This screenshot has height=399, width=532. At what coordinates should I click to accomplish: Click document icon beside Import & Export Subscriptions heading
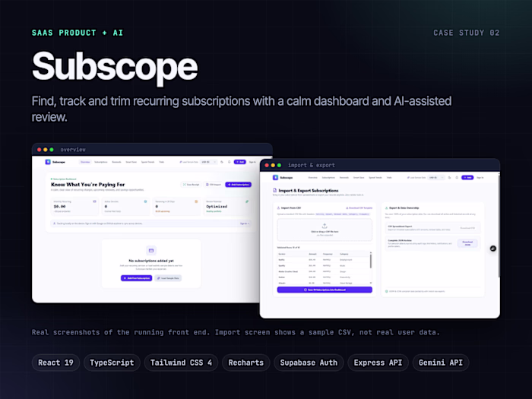[275, 191]
